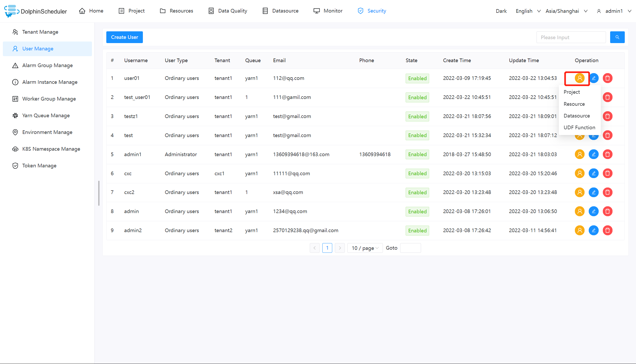Click the search magnifier button
This screenshot has width=636, height=364.
(617, 37)
